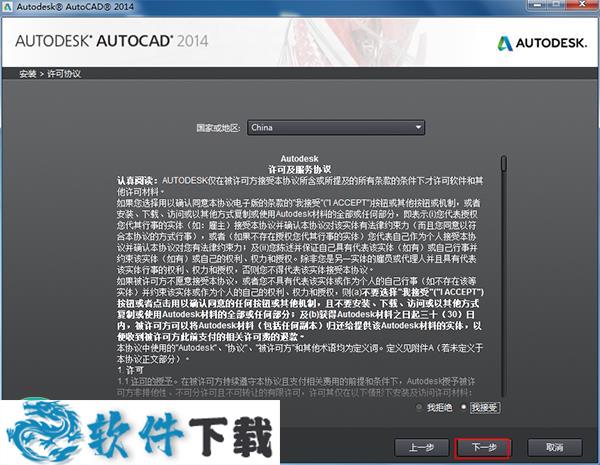The image size is (600, 465).
Task: Open the 国家或地区 country dropdown showing China
Action: click(336, 127)
